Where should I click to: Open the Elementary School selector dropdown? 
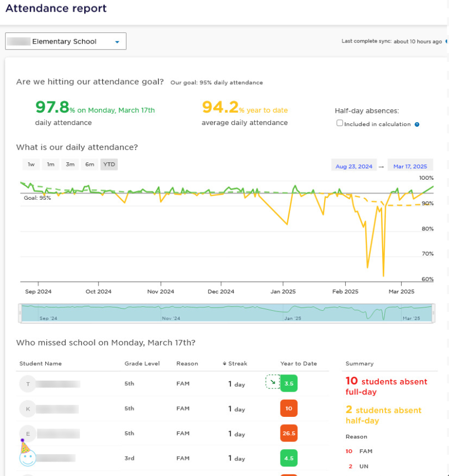[x=66, y=41]
